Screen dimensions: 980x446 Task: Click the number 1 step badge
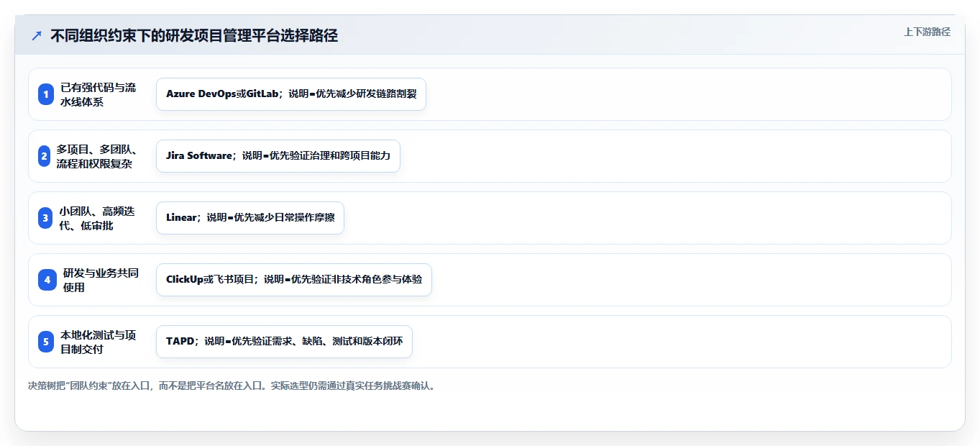coord(46,94)
